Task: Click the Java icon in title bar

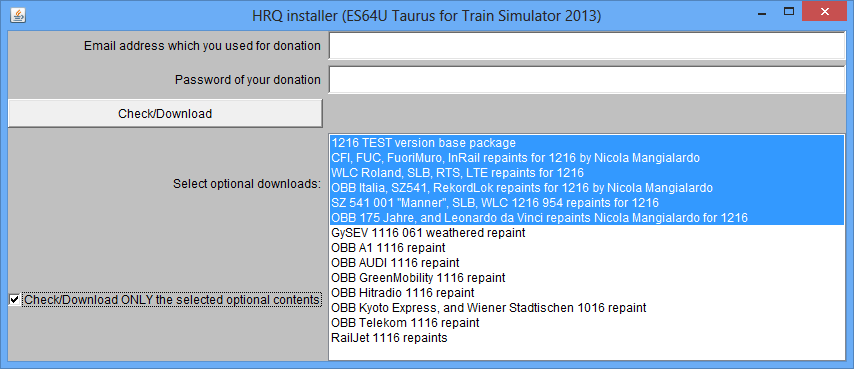Action: tap(19, 15)
